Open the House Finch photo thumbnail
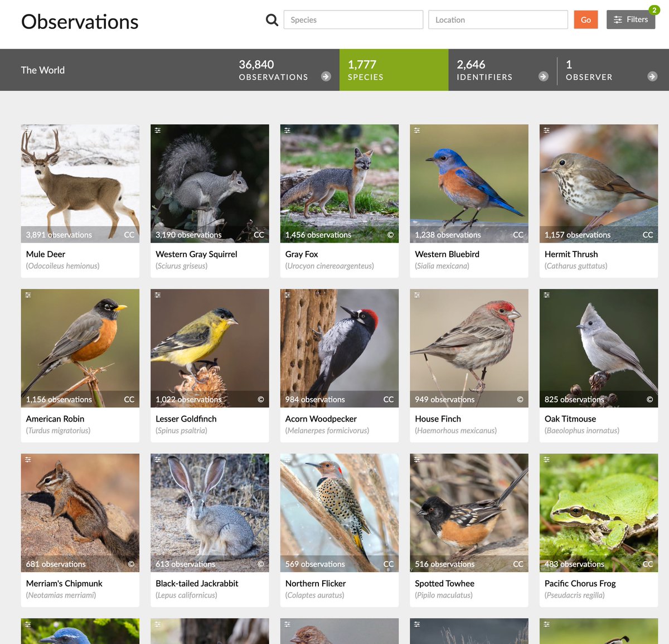 click(469, 348)
